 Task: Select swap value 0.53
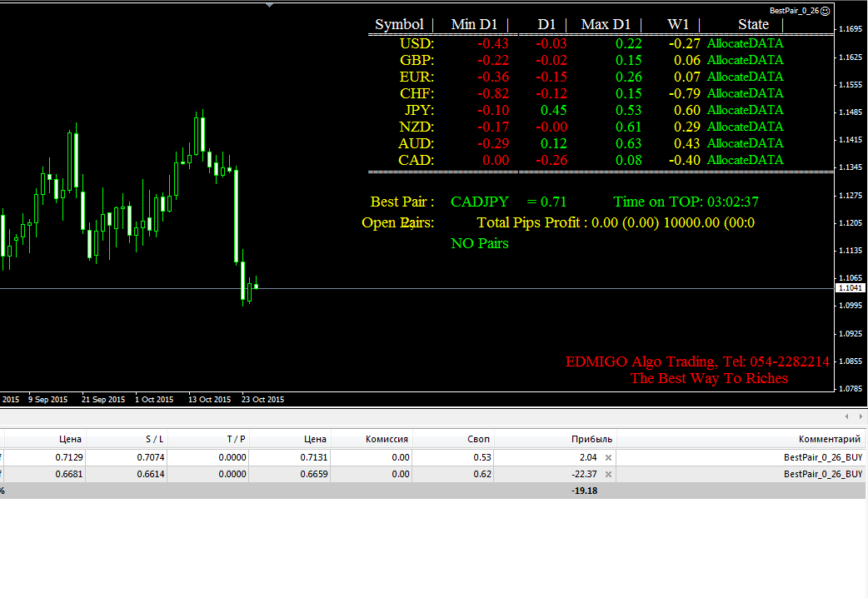pos(482,457)
